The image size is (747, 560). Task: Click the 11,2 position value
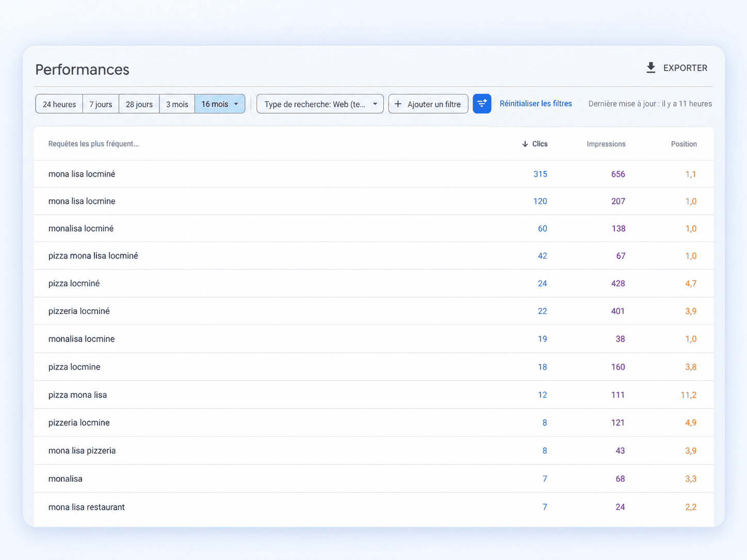689,395
